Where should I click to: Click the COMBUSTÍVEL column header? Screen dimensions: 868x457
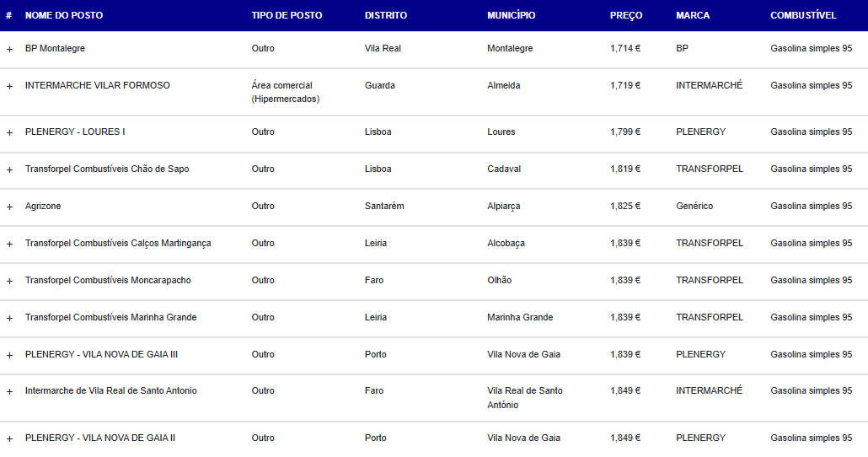pos(803,15)
